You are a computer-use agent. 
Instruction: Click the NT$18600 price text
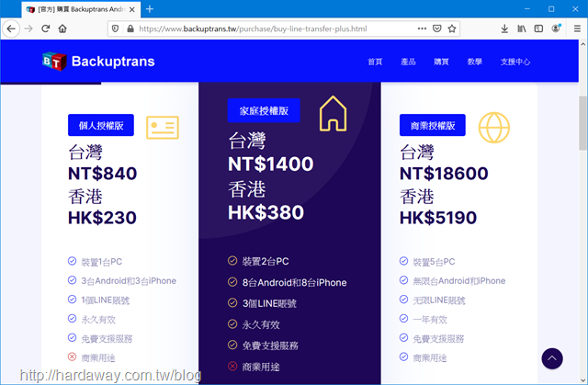pyautogui.click(x=444, y=174)
